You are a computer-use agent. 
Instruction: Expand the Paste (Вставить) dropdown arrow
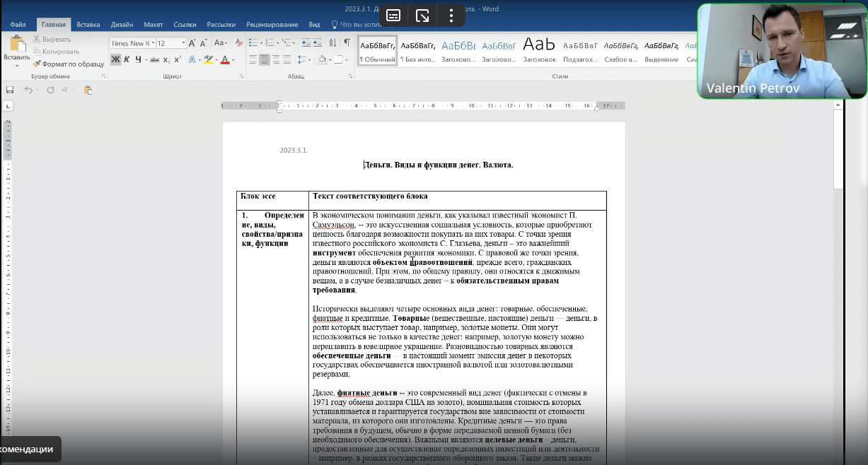pos(16,65)
